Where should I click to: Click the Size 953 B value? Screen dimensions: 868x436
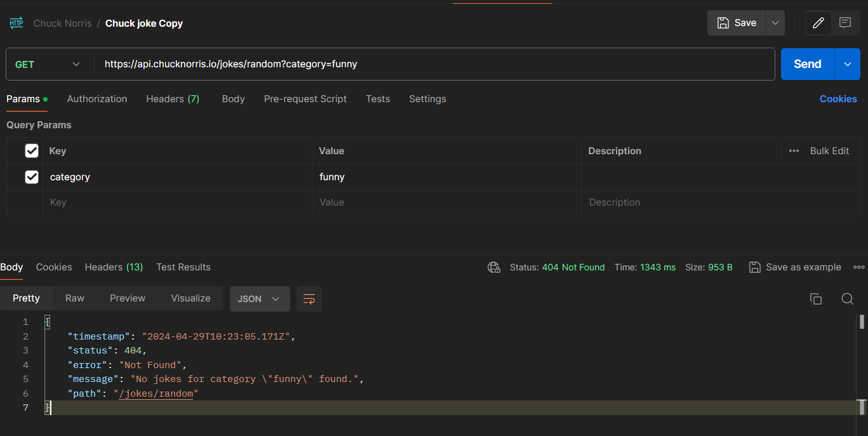(720, 267)
